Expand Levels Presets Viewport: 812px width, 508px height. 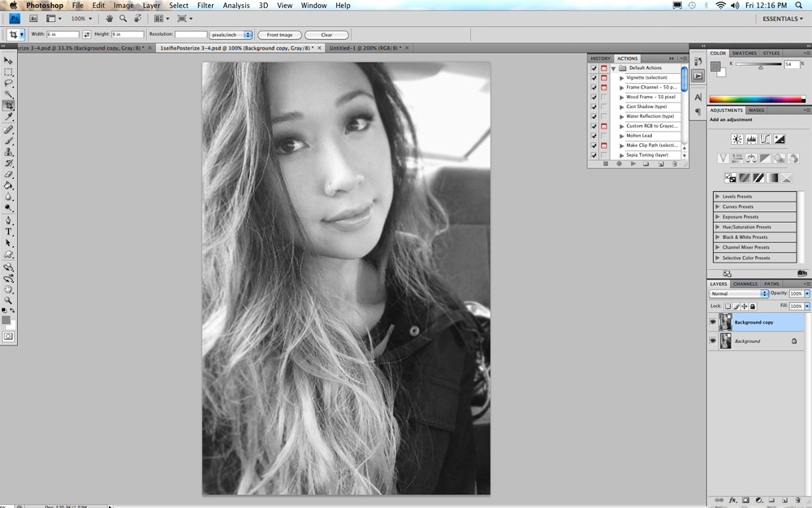[x=717, y=197]
